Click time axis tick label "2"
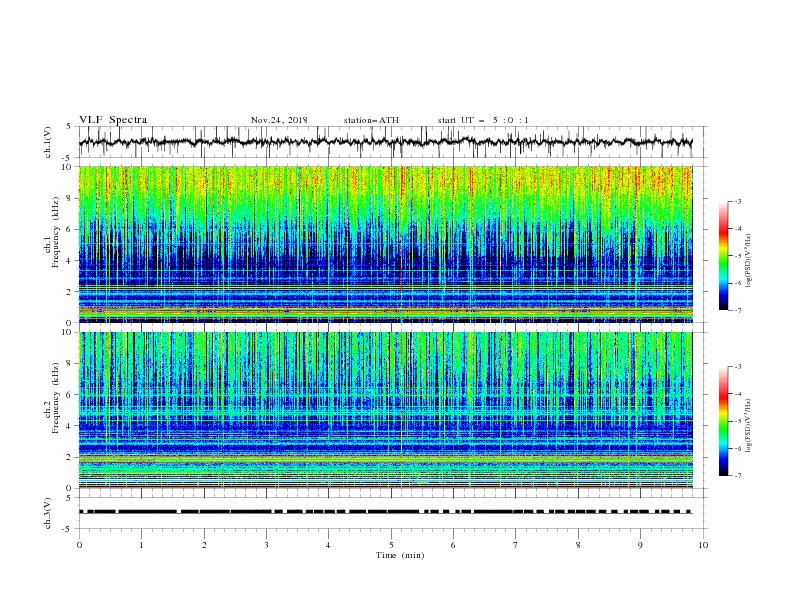The width and height of the screenshot is (792, 612). (x=204, y=545)
